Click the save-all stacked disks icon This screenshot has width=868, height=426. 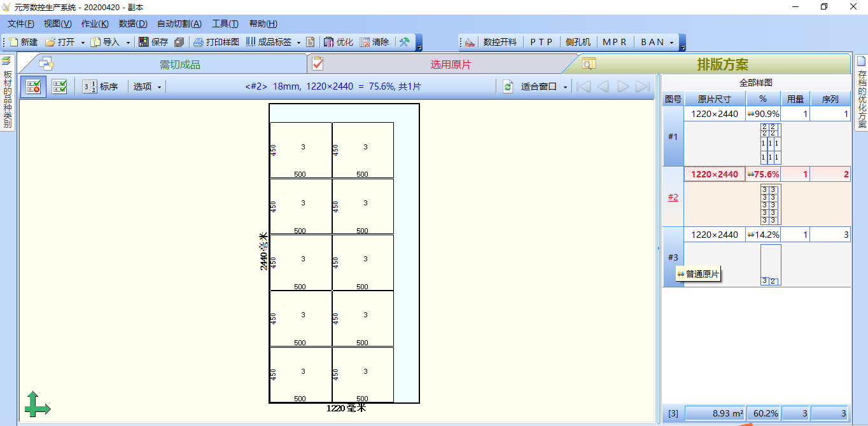[x=179, y=42]
